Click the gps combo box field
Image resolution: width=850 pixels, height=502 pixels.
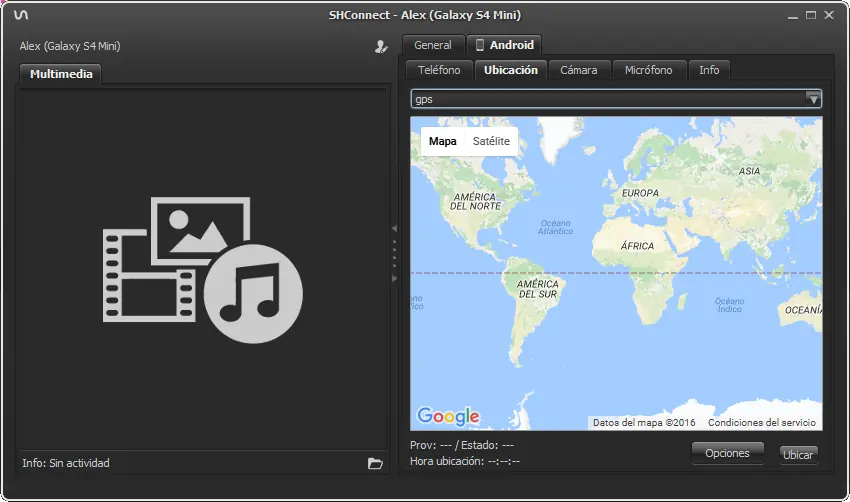click(x=616, y=99)
